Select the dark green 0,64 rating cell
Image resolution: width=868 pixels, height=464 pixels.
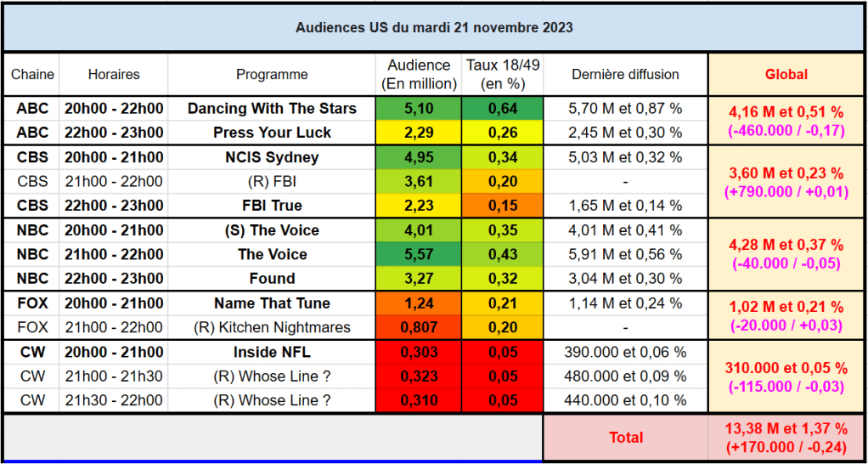coord(503,109)
